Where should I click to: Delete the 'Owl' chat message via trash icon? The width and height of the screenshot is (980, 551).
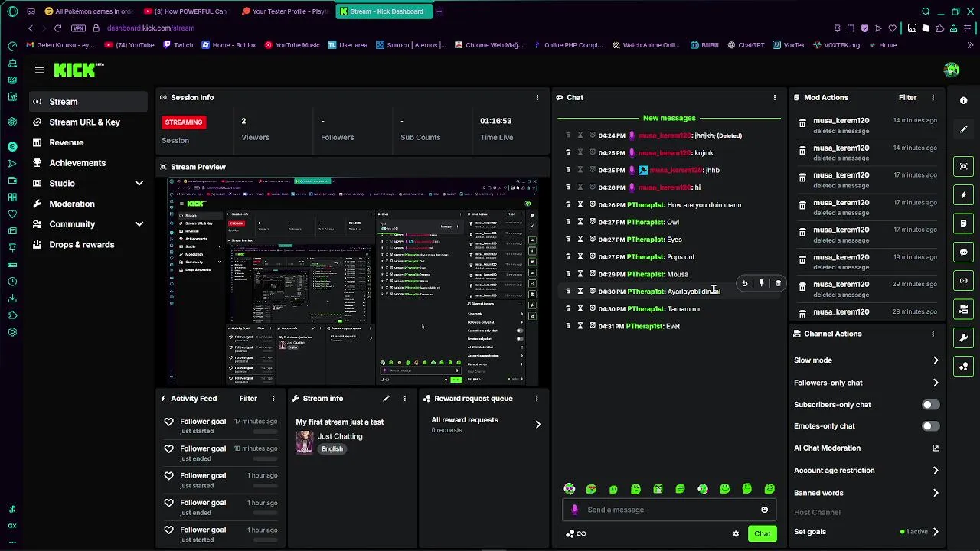click(568, 222)
